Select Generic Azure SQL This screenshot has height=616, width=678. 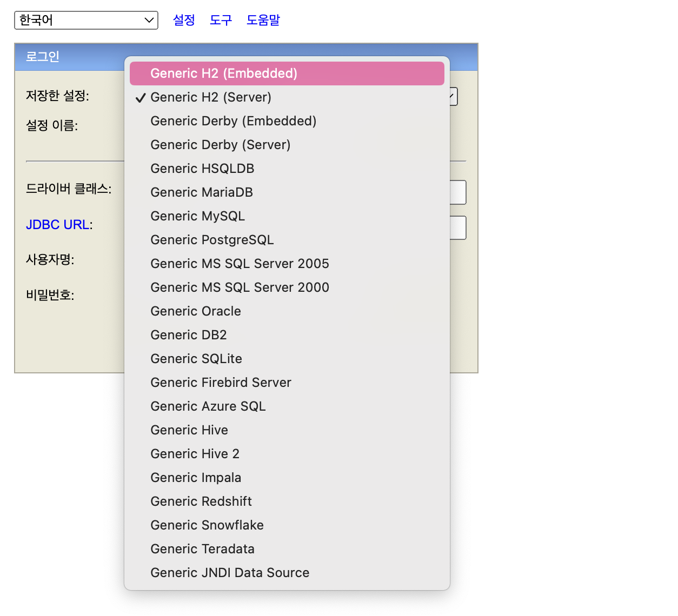point(287,406)
